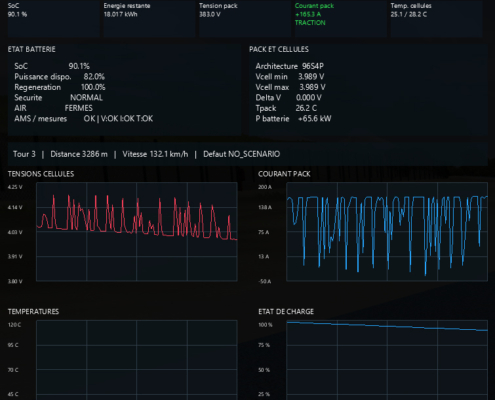Screen dimensions: 495x400
Task: Click the Tour 3 lap indicator
Action: coord(24,154)
